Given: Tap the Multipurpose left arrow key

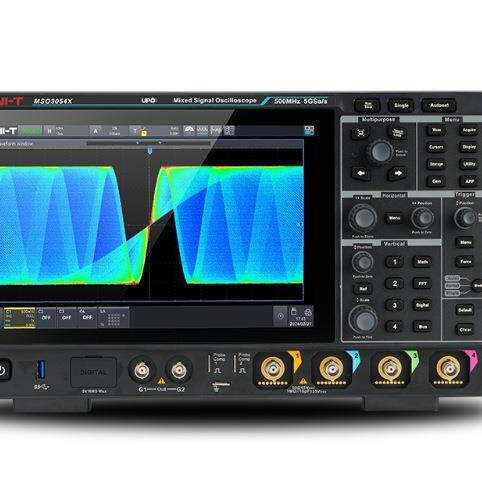Looking at the screenshot, I should click(x=361, y=173).
